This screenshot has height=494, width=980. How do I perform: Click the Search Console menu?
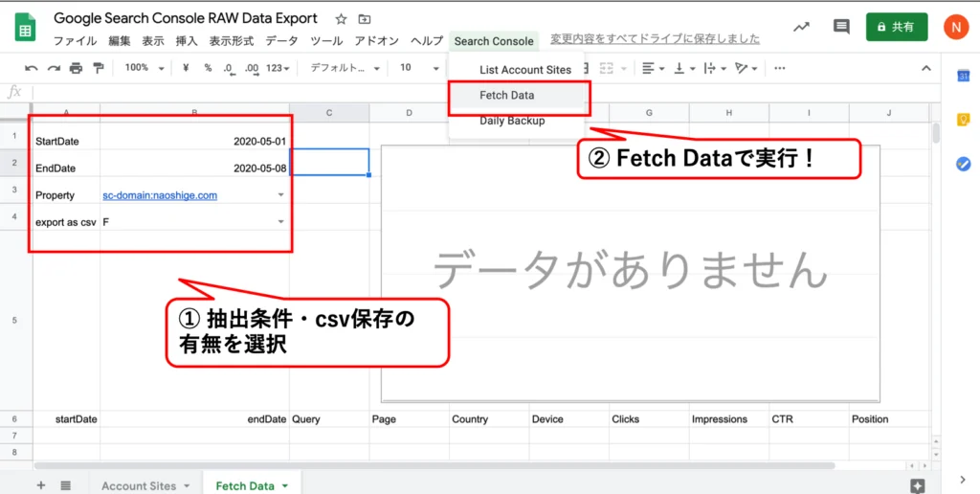[494, 40]
